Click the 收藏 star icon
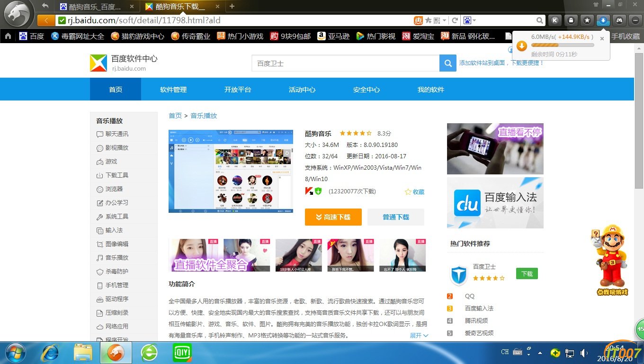The height and width of the screenshot is (364, 644). point(408,192)
